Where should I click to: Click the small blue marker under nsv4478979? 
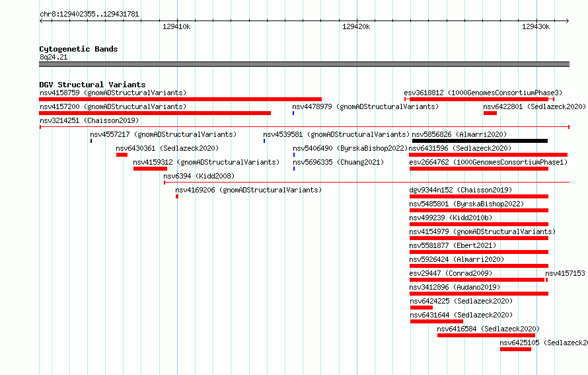point(293,113)
